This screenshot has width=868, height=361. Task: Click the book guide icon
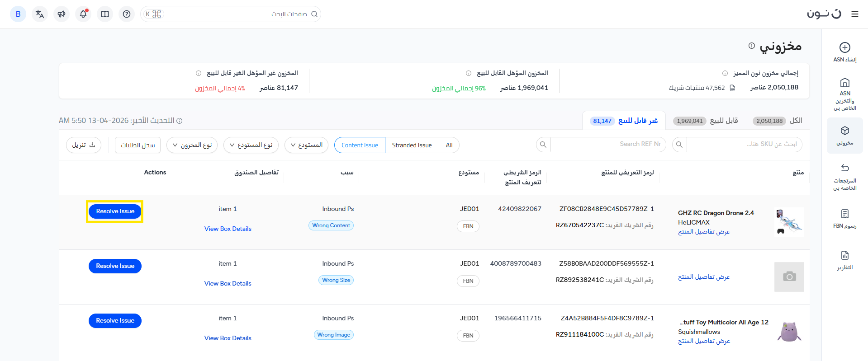(105, 14)
